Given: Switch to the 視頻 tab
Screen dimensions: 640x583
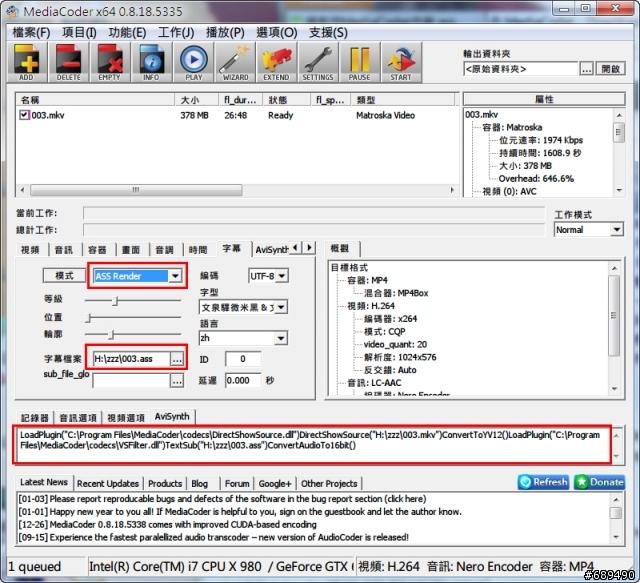Looking at the screenshot, I should coord(31,249).
